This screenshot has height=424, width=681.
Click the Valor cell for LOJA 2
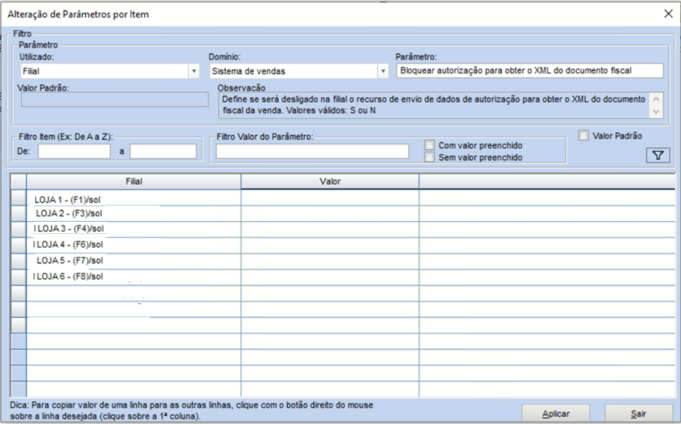(x=330, y=213)
